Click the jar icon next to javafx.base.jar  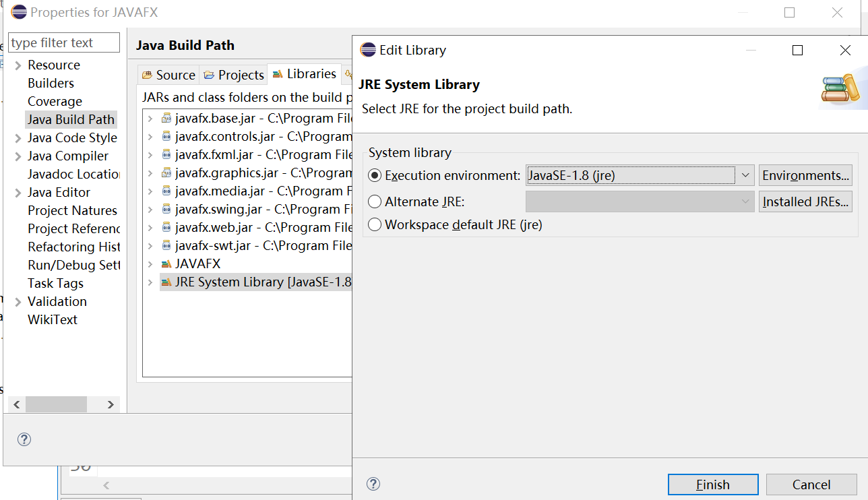[x=166, y=117]
